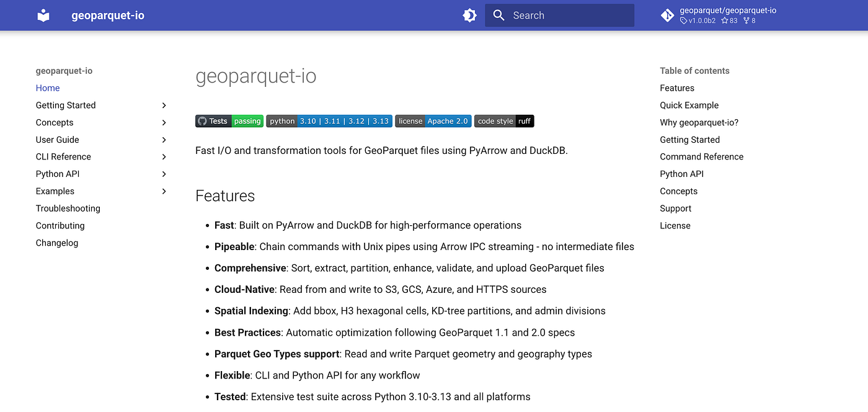The height and width of the screenshot is (412, 868).
Task: Open the geoparquet/geoparquet-io GitHub repository link
Action: click(718, 16)
